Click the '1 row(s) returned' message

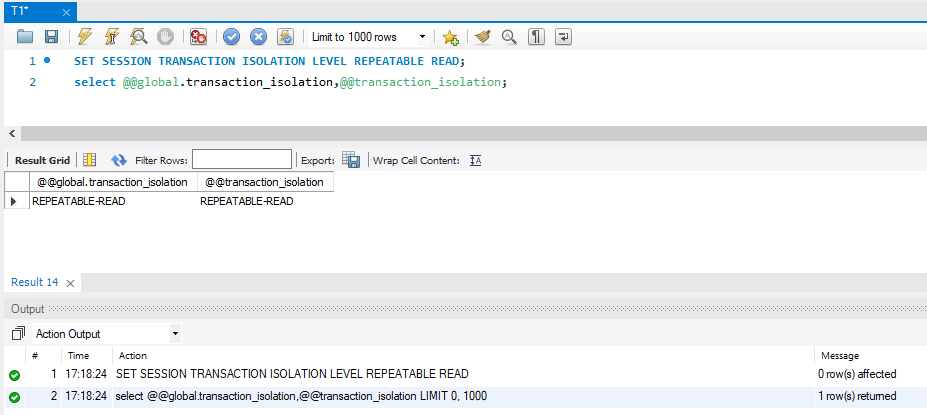coord(857,396)
